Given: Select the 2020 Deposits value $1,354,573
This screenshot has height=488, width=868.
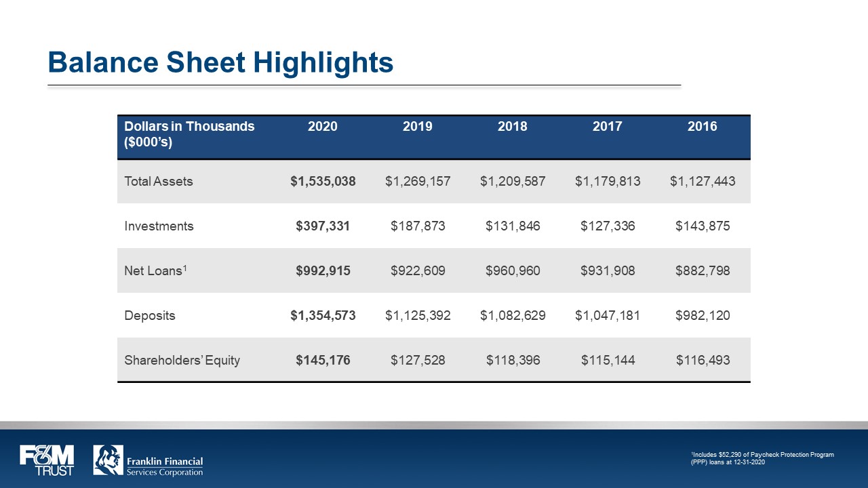Looking at the screenshot, I should [x=323, y=316].
